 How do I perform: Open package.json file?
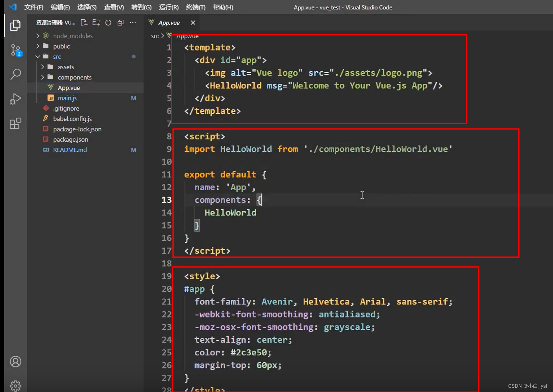click(x=85, y=139)
